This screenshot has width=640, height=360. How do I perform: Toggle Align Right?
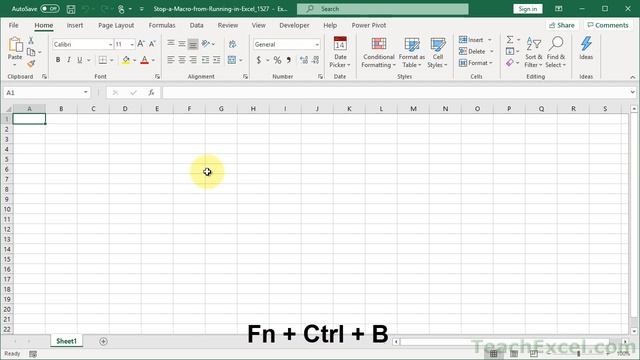[193, 60]
